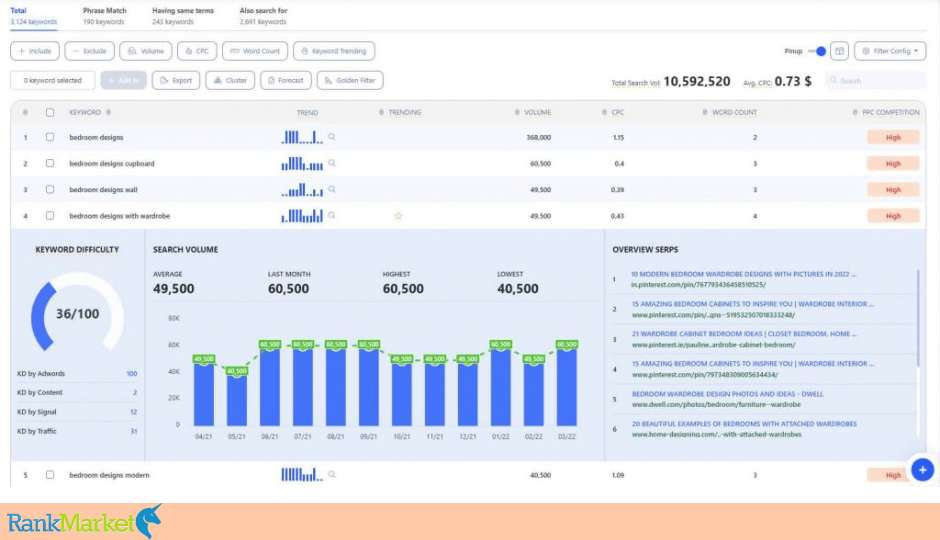
Task: Click the 368,000 volume cell
Action: click(538, 137)
